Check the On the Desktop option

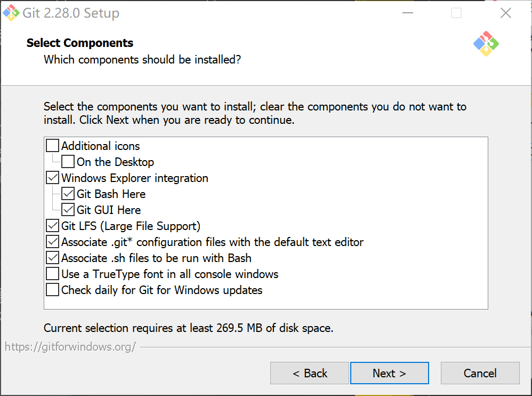click(x=68, y=161)
